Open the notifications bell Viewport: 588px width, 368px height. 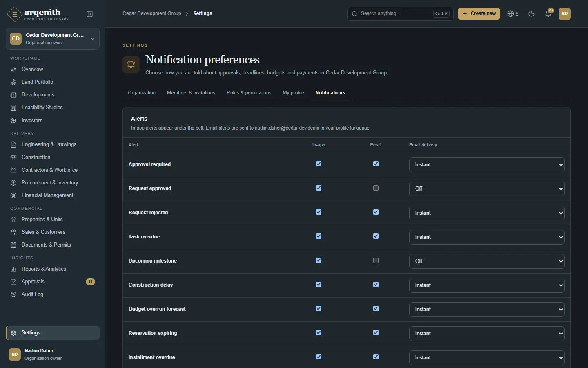pos(548,14)
